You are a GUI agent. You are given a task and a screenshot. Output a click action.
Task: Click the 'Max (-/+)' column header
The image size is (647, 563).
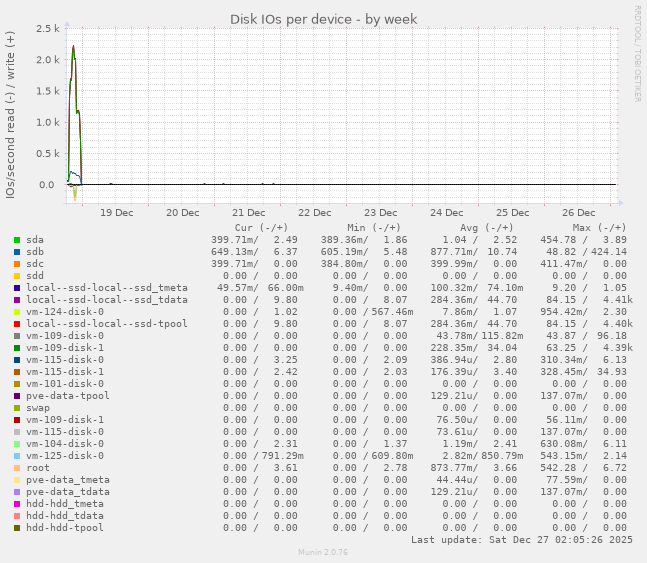[599, 228]
